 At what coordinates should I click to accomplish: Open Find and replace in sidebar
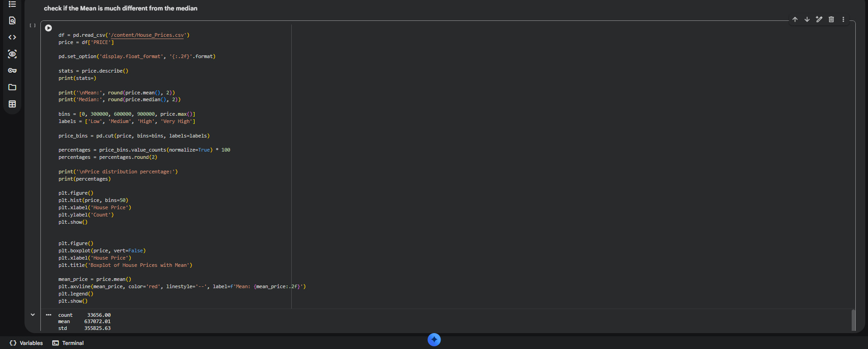[12, 20]
